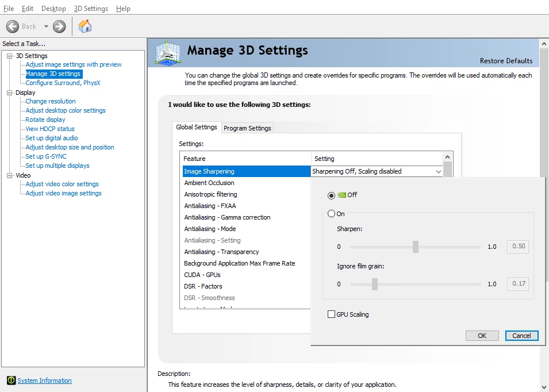Viewport: 549px width, 392px height.
Task: Select the Off radio button for sharpening
Action: pyautogui.click(x=331, y=195)
